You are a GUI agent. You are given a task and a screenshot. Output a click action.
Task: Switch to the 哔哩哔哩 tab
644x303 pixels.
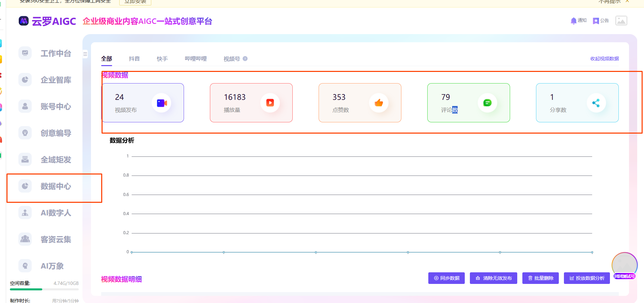pyautogui.click(x=196, y=59)
